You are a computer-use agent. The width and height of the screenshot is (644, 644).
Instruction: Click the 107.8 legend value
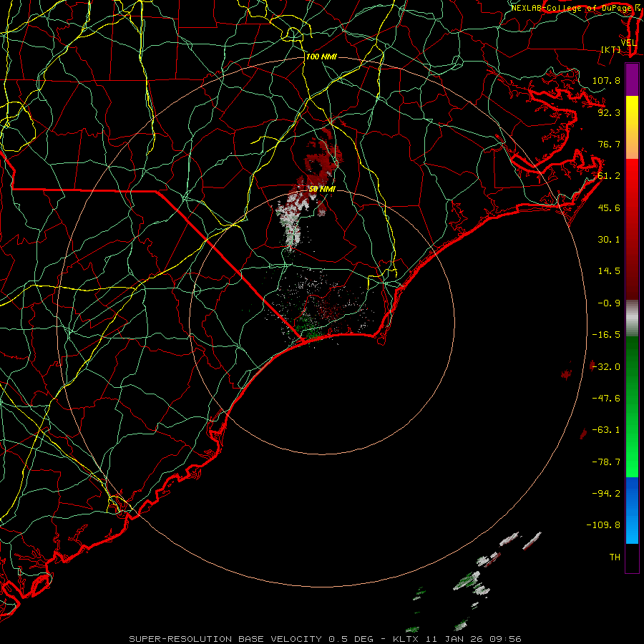click(x=606, y=80)
